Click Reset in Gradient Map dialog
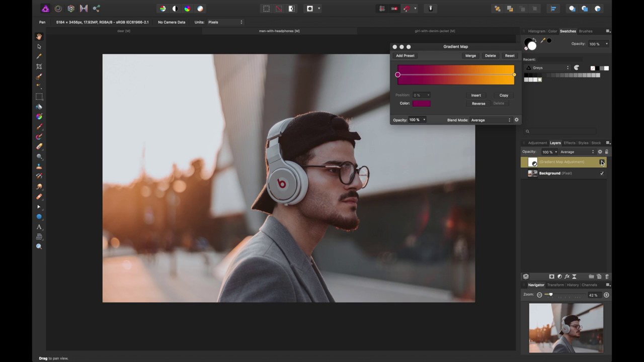The image size is (644, 362). click(510, 56)
